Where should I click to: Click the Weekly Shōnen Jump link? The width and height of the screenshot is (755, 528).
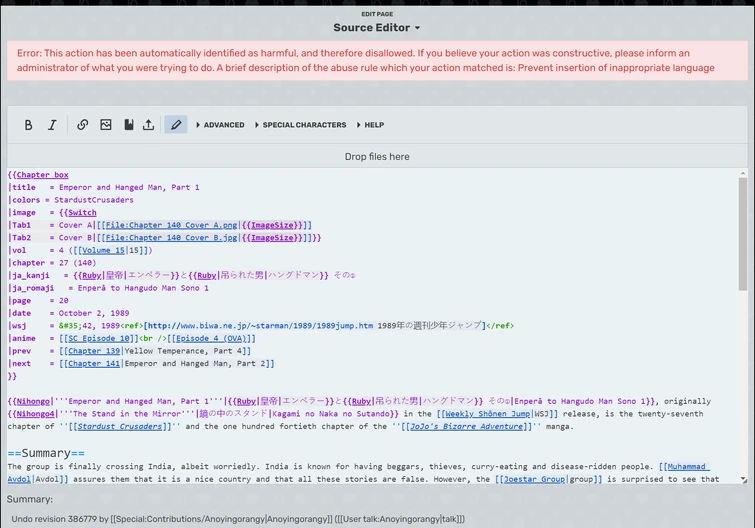click(488, 413)
